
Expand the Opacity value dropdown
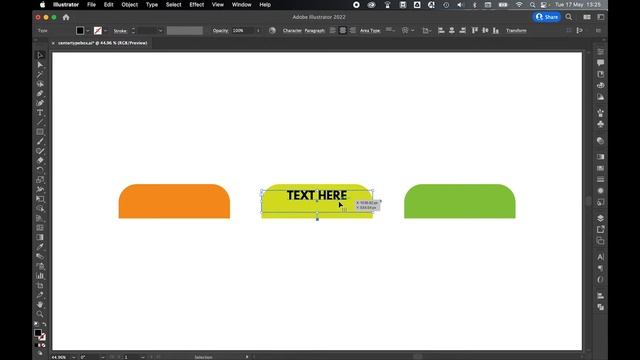(x=258, y=31)
